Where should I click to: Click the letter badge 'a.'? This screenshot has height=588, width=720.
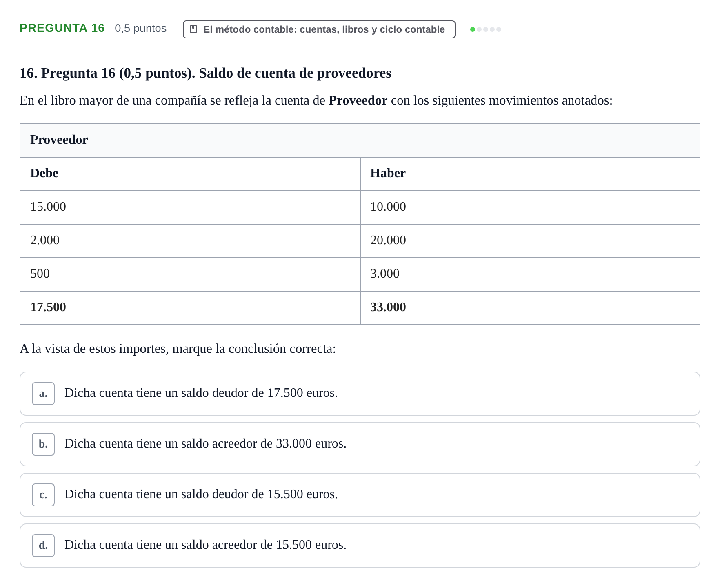pos(43,394)
